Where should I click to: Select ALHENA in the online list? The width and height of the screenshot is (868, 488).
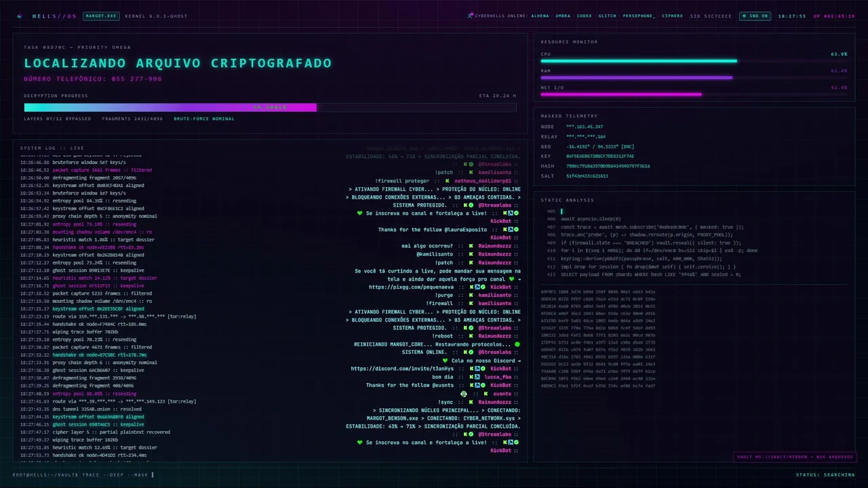[540, 16]
